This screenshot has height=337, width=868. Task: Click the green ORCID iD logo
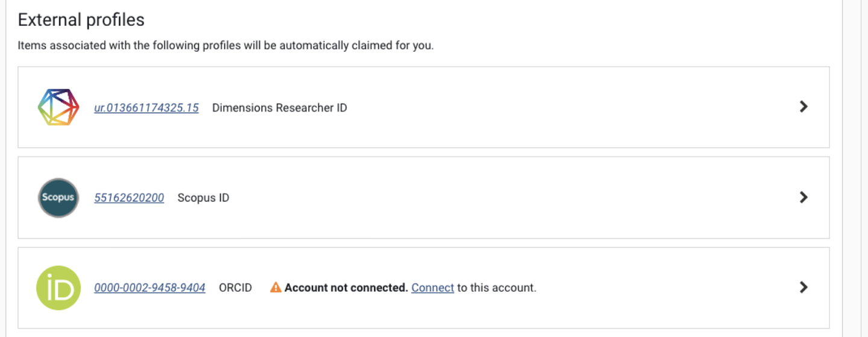(58, 288)
